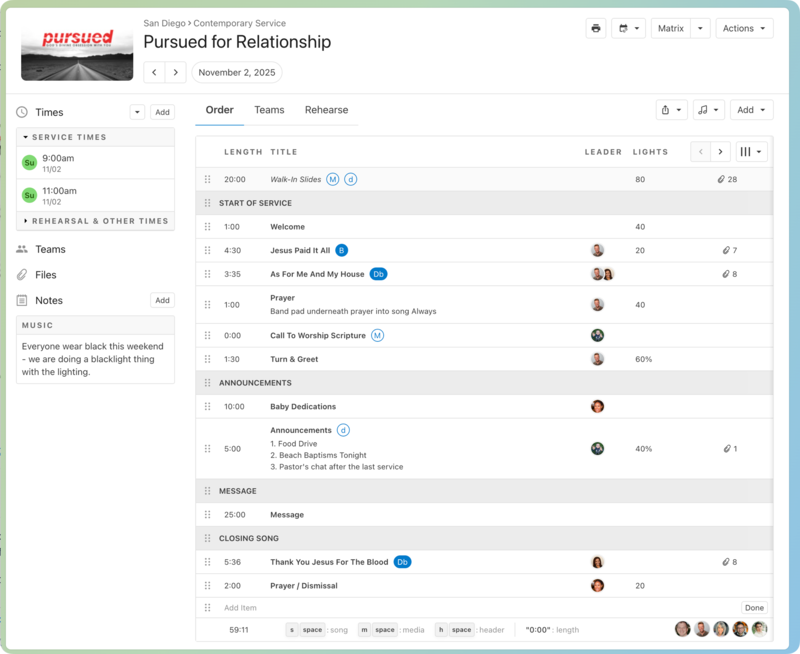This screenshot has height=654, width=800.
Task: Open the Add dropdown in Order toolbar
Action: coord(751,110)
